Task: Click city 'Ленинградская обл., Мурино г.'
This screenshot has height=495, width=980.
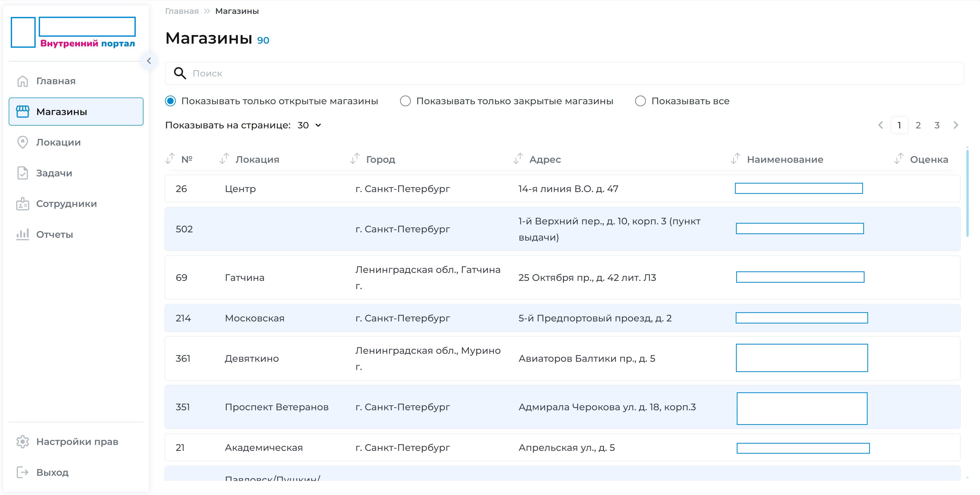Action: click(x=428, y=358)
